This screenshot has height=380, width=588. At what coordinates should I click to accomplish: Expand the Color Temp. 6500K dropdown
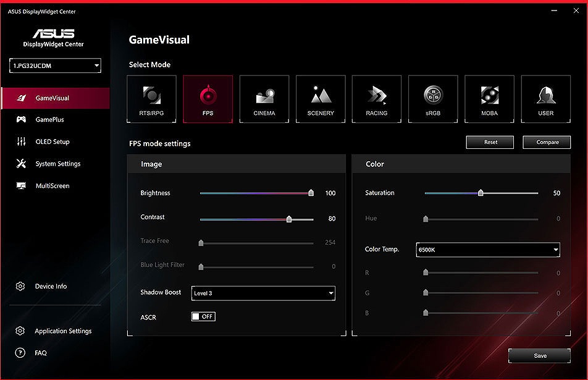487,250
